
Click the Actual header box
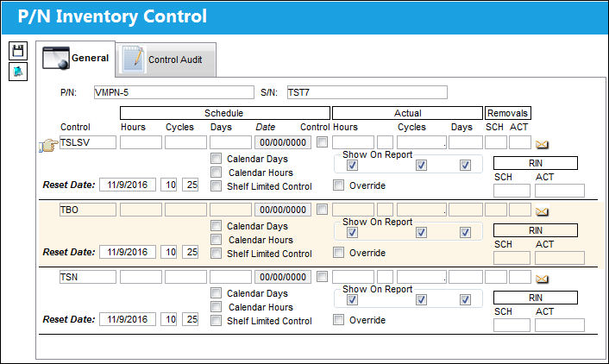pyautogui.click(x=407, y=113)
